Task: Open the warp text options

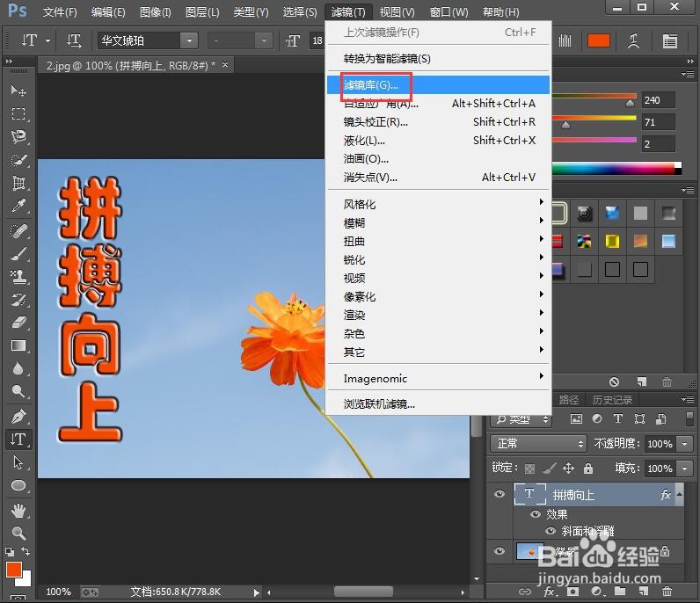Action: point(633,40)
